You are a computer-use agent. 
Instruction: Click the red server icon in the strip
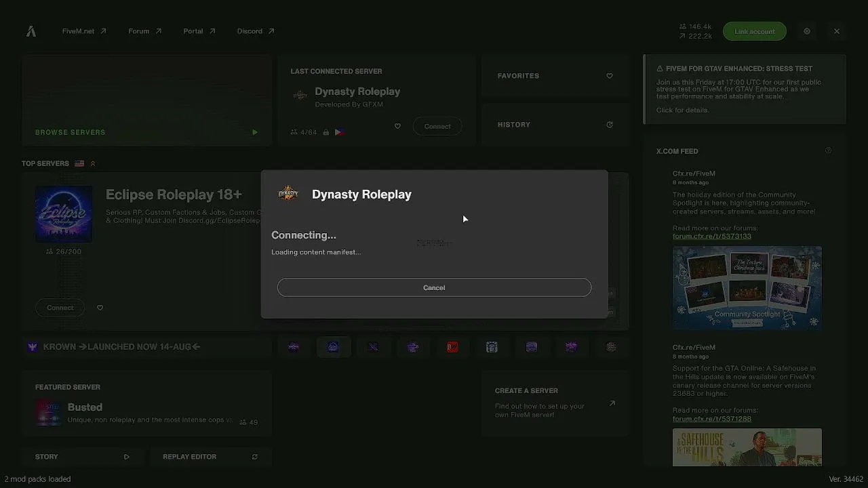[452, 347]
